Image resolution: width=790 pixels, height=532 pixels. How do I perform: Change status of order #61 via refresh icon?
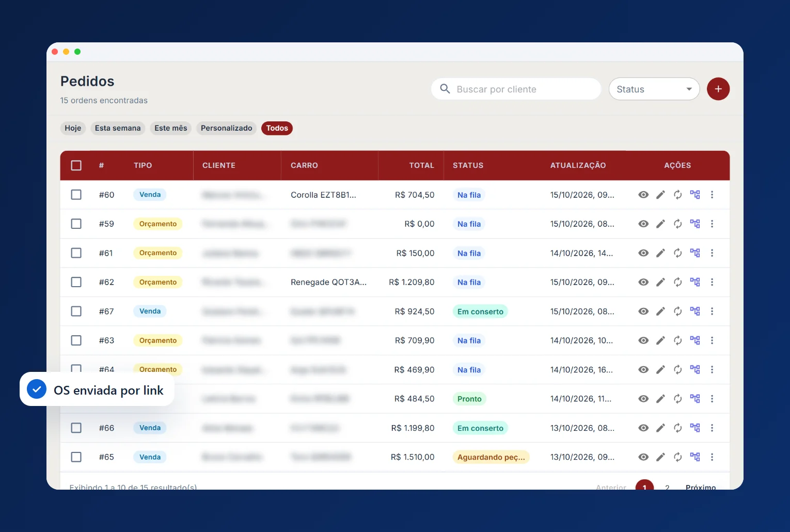678,253
